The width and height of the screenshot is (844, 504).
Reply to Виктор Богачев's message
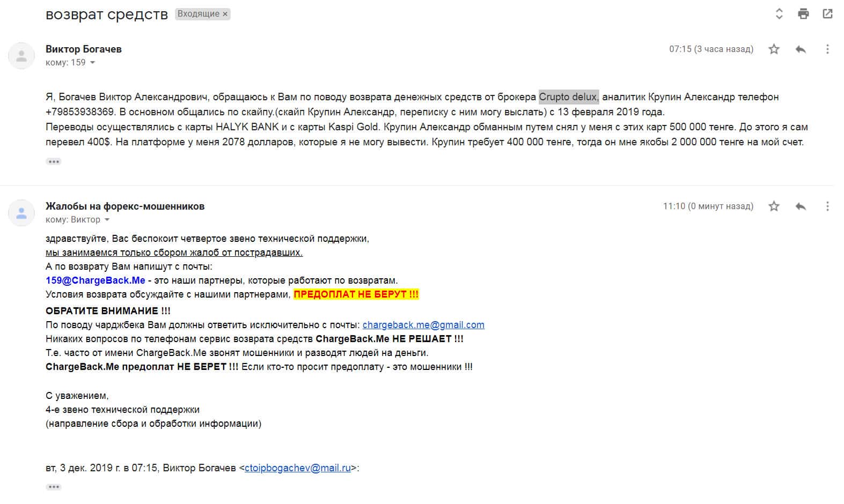pyautogui.click(x=801, y=49)
